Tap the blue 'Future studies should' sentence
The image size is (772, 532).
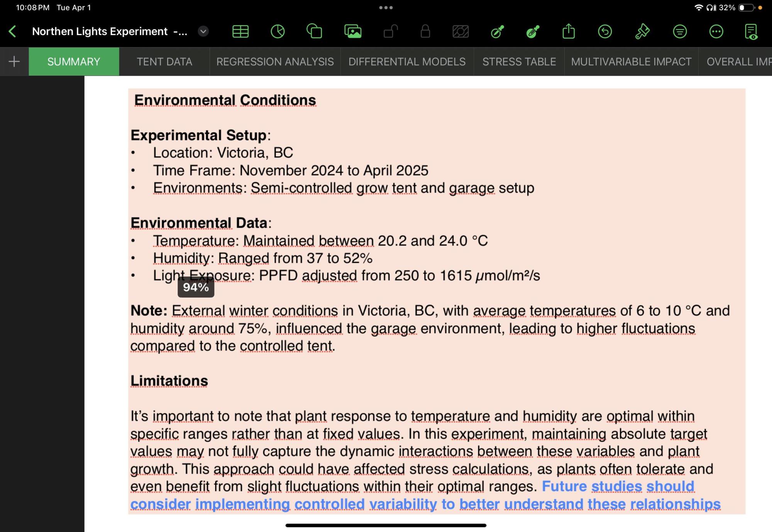click(x=618, y=486)
